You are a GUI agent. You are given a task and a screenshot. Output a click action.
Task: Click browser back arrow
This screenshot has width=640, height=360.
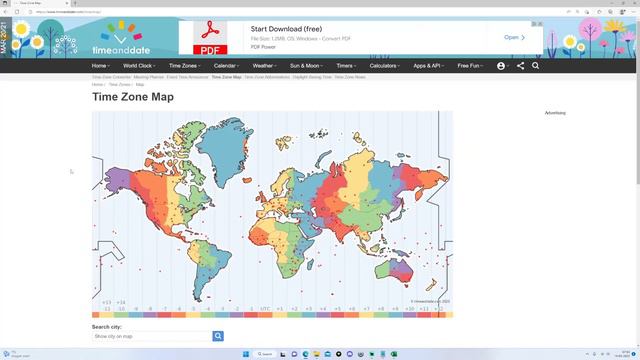click(5, 12)
